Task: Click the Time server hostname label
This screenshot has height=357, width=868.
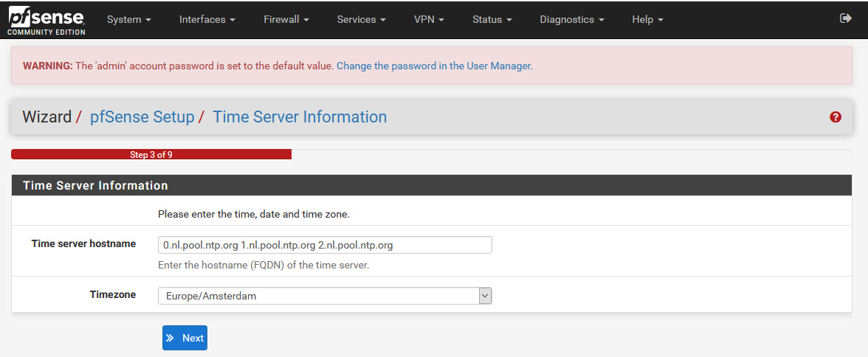Action: (x=83, y=243)
